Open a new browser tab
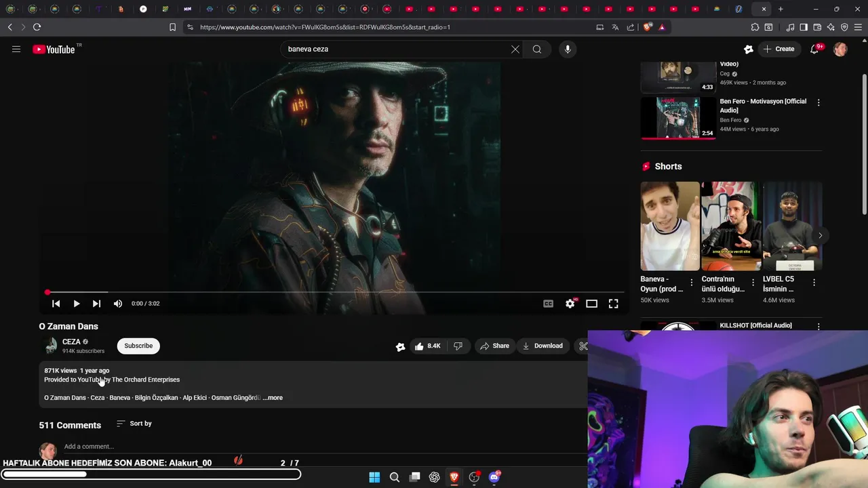 [x=781, y=9]
